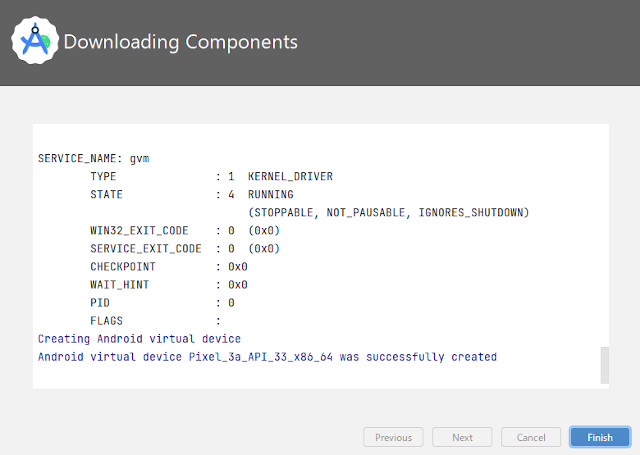The height and width of the screenshot is (455, 640).
Task: Select the 'Downloading Components' heading text
Action: click(181, 42)
